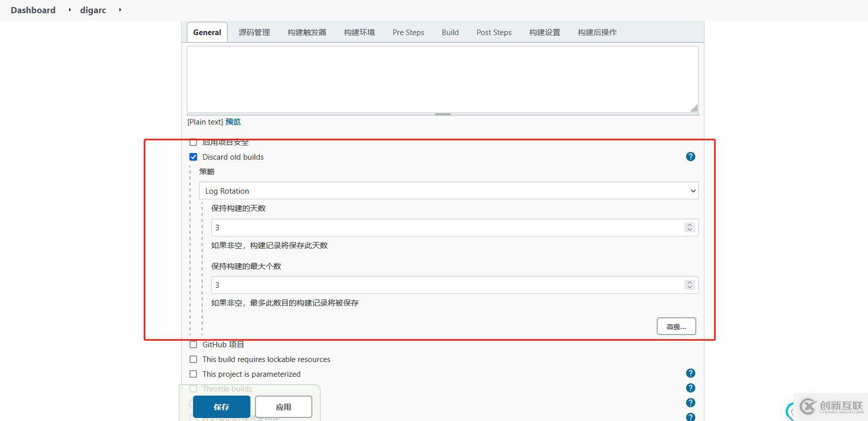868x421 pixels.
Task: Open the 高级... advanced options button
Action: point(676,326)
